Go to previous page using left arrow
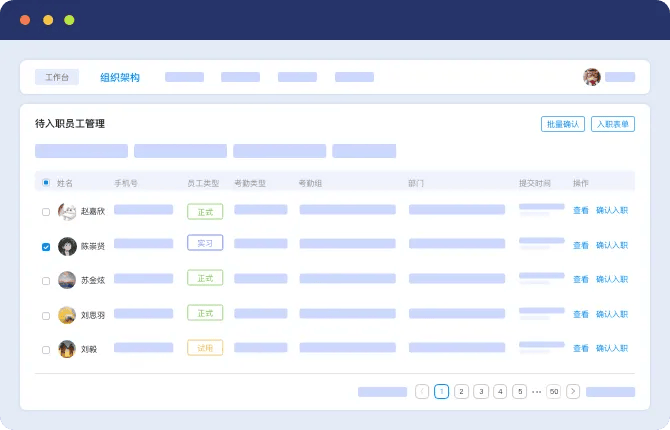 coord(422,391)
